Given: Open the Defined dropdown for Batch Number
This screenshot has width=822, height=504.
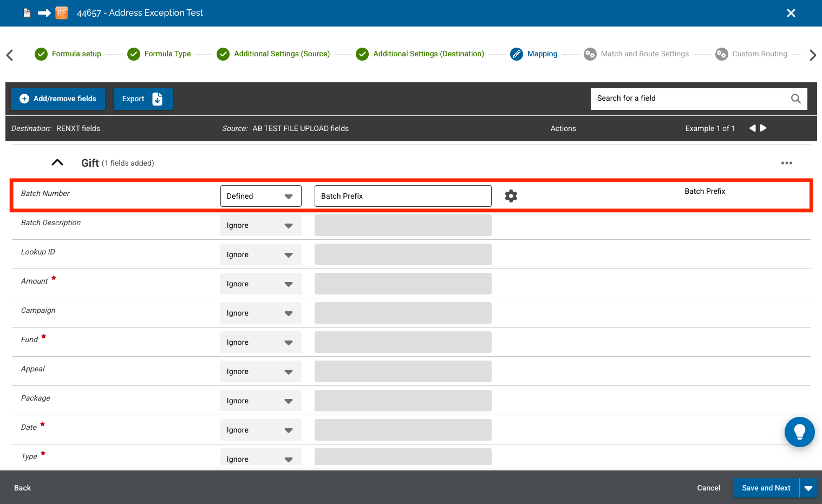Looking at the screenshot, I should [x=260, y=195].
